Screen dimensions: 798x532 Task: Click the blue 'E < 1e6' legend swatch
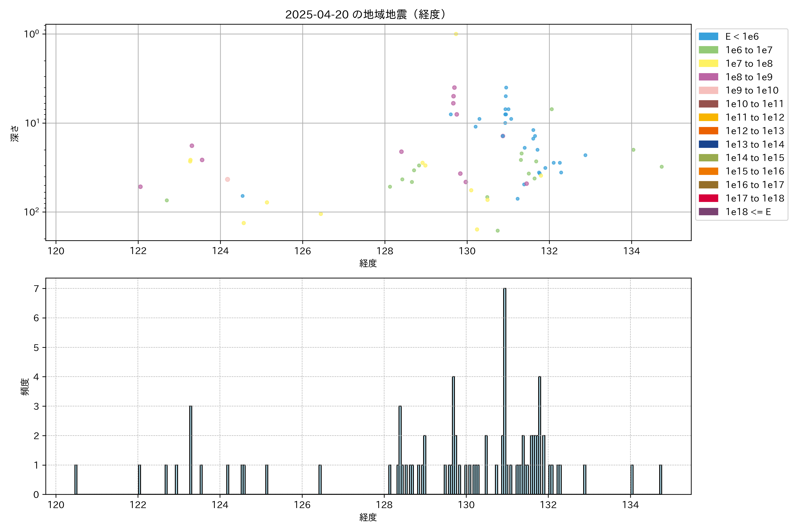708,37
